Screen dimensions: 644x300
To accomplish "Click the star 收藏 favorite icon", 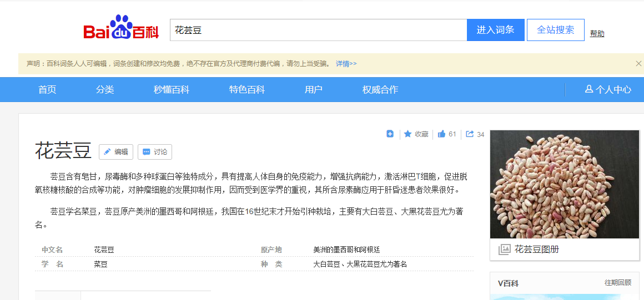I will [408, 134].
